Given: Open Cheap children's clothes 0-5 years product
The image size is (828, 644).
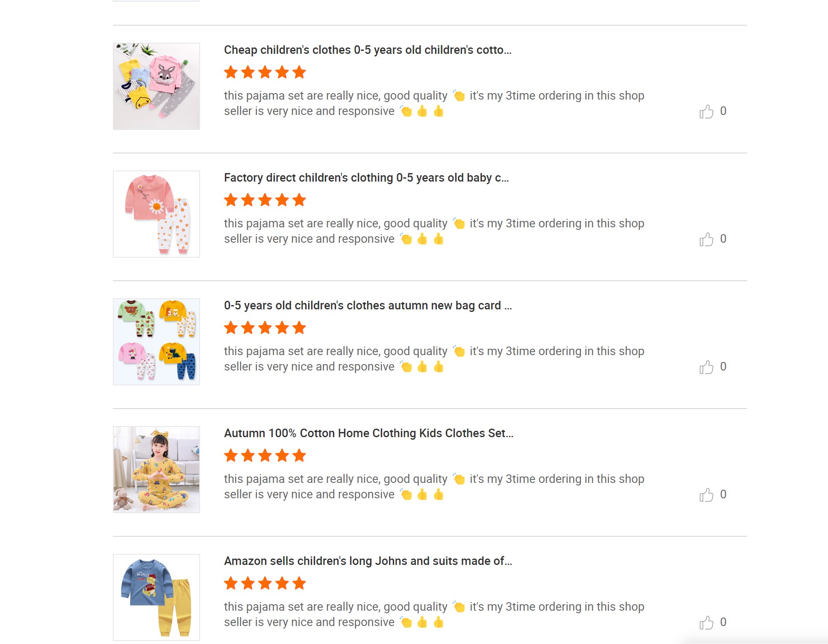Looking at the screenshot, I should [367, 50].
